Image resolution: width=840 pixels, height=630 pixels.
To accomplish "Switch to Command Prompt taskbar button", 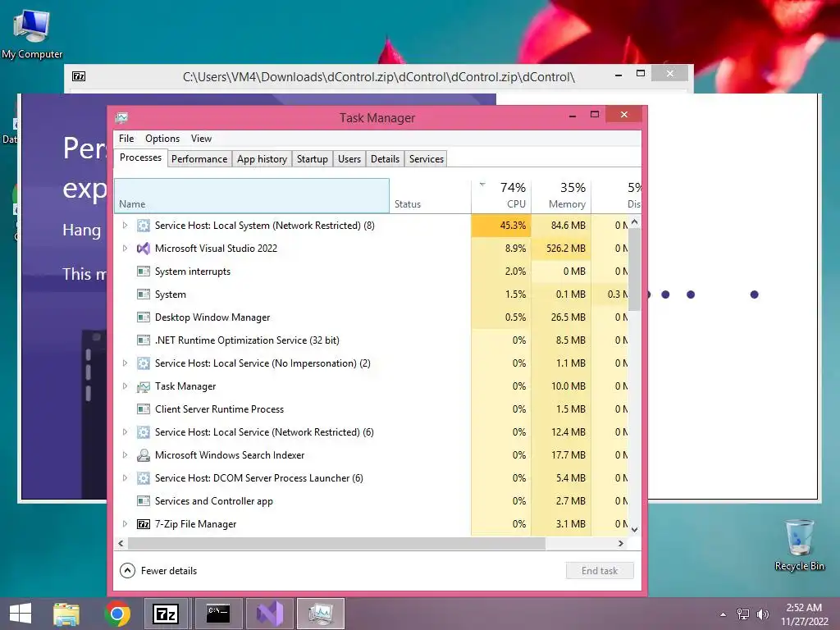I will [217, 614].
